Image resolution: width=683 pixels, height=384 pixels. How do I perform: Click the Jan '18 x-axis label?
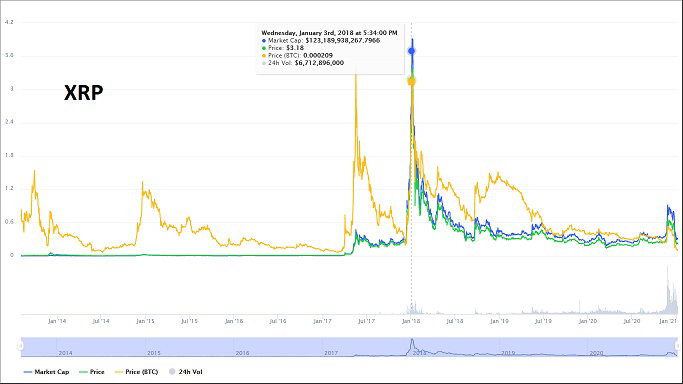411,321
